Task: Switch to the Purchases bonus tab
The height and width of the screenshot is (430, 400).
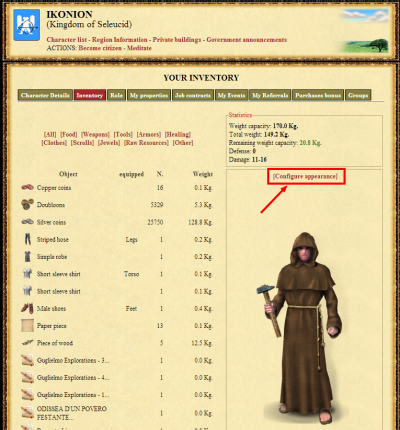Action: [x=318, y=95]
